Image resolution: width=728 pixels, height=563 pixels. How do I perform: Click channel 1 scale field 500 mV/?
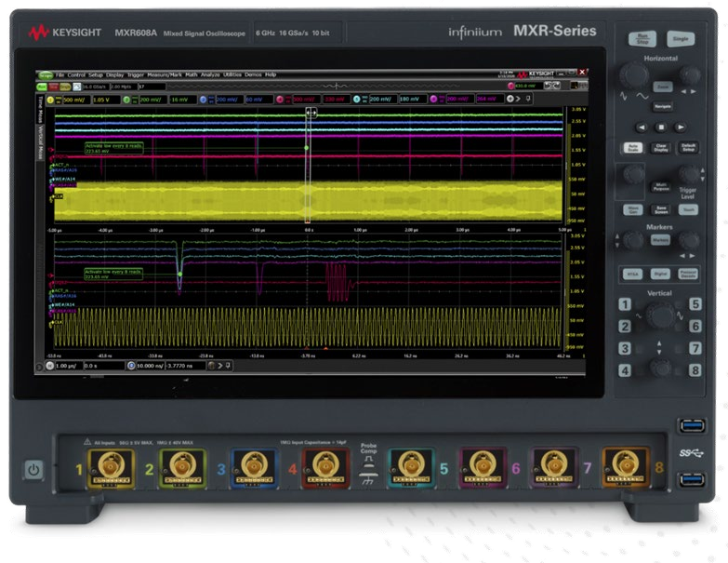click(x=76, y=100)
